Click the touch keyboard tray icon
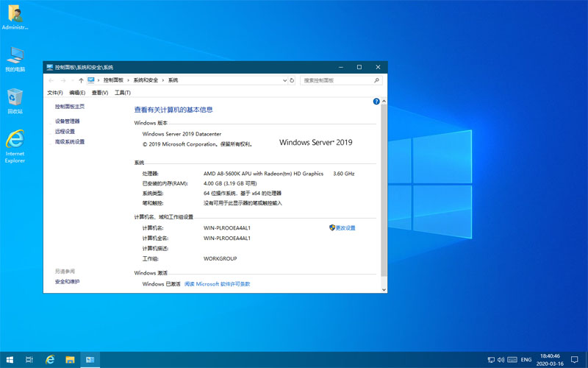Viewport: 588px width, 368px height. coord(512,360)
